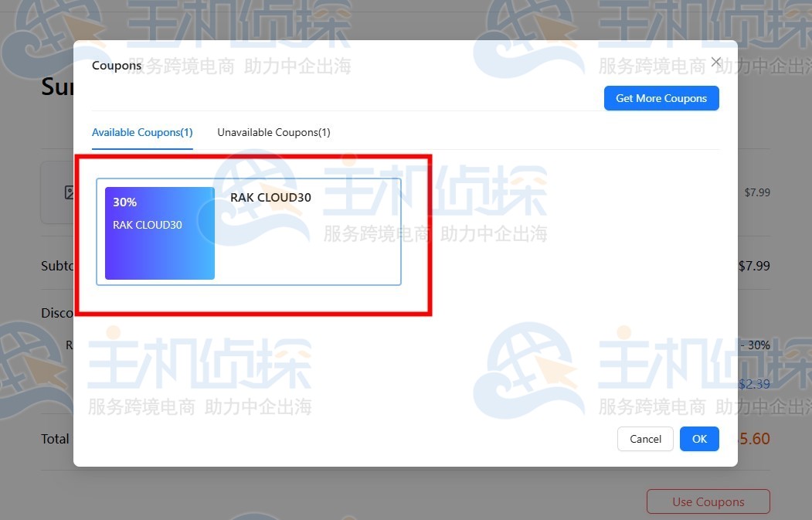The width and height of the screenshot is (812, 520).
Task: Dismiss the dialog via Cancel
Action: [644, 438]
